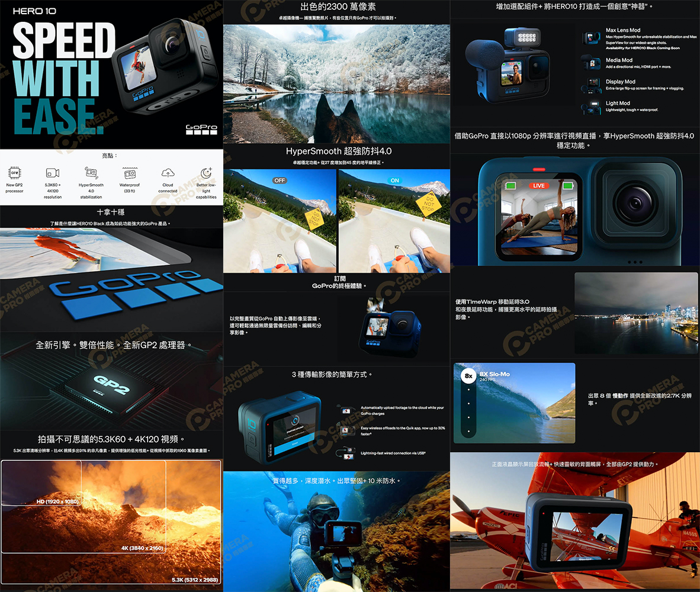Viewport: 700px width, 592px height.
Task: Click the 8x Slo-Mo circle badge
Action: [x=468, y=376]
